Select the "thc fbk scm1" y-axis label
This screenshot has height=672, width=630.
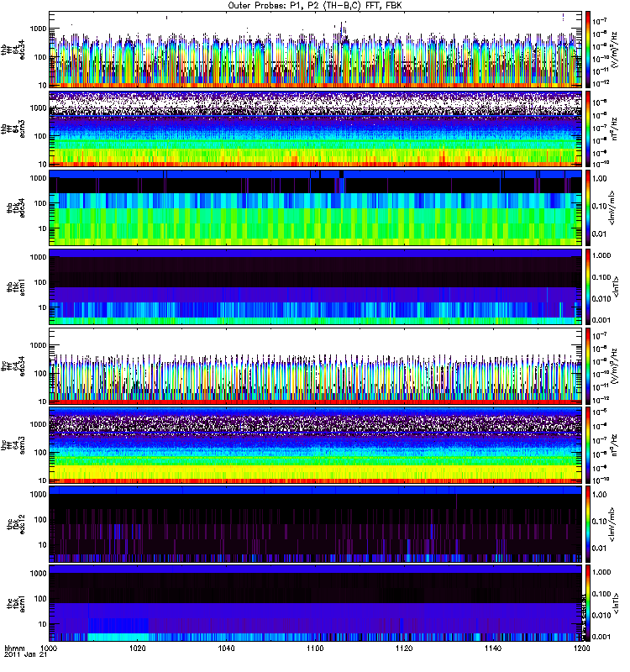[x=16, y=603]
